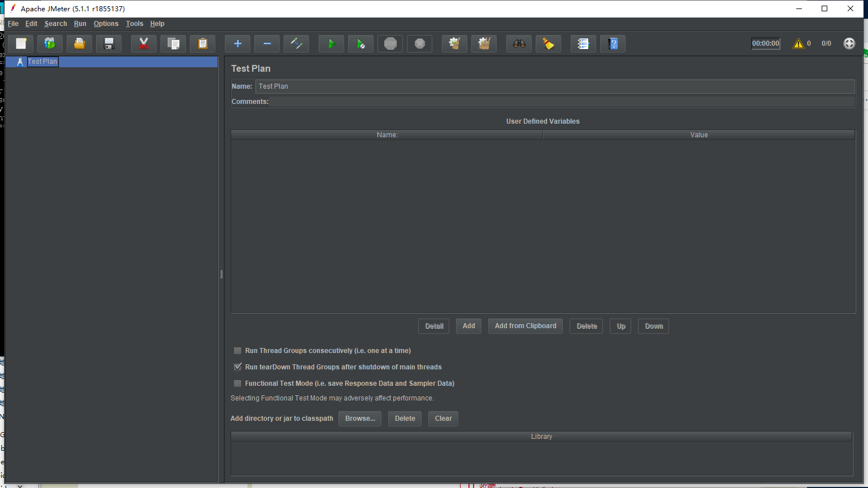Select the Test Plan flask icon in tree
This screenshot has width=868, height=488.
[20, 62]
